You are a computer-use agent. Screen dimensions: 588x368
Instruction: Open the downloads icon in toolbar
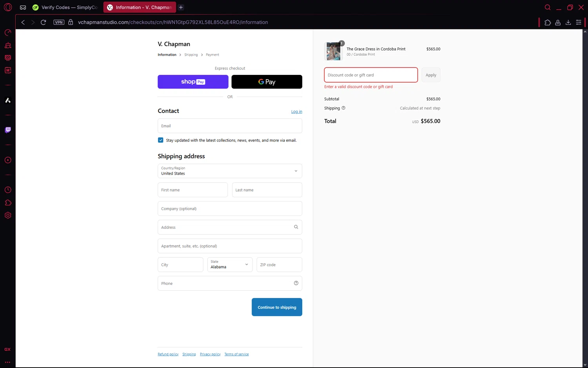coord(568,22)
